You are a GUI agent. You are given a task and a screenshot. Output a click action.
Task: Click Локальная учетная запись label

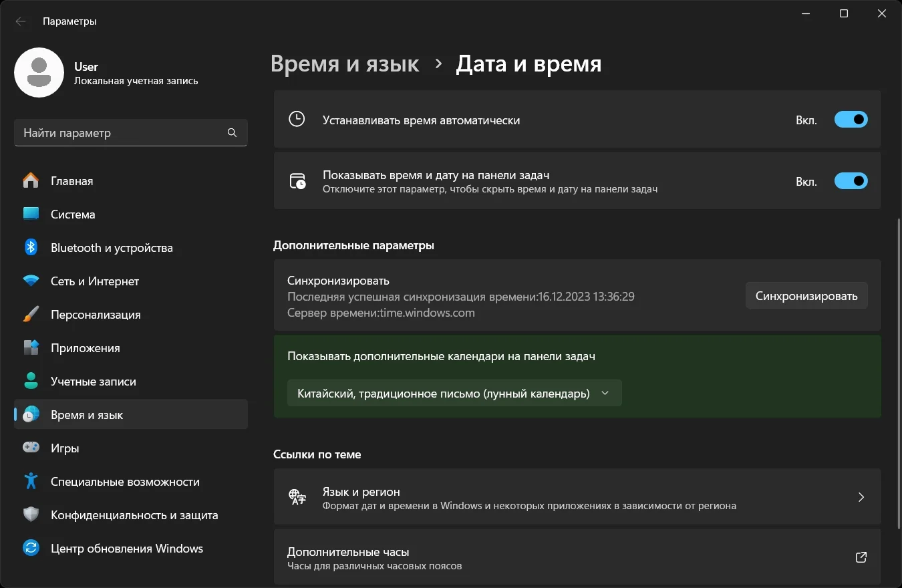(x=136, y=81)
